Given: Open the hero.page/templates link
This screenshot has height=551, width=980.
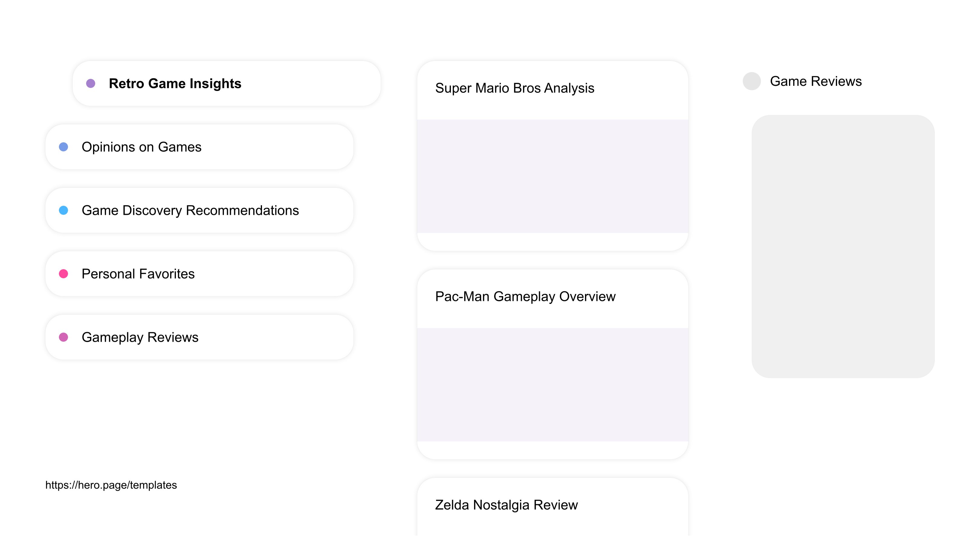Looking at the screenshot, I should (111, 485).
